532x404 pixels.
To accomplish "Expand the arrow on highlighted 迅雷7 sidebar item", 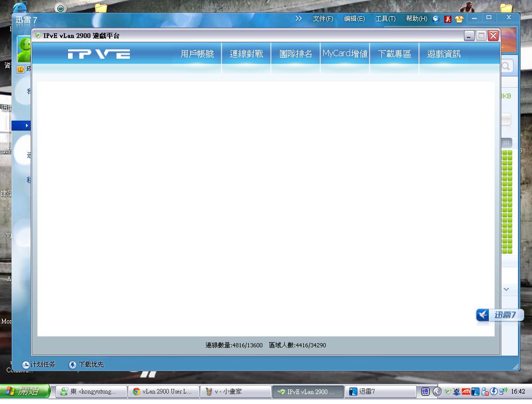I will 27,126.
